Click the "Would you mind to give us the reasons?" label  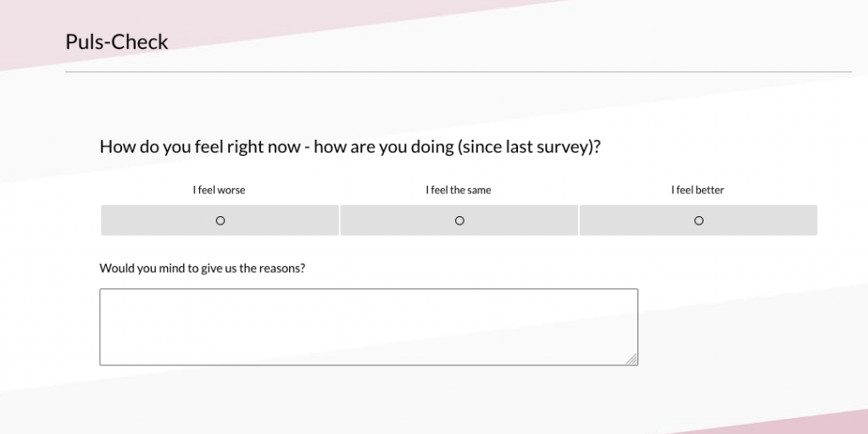click(x=202, y=269)
